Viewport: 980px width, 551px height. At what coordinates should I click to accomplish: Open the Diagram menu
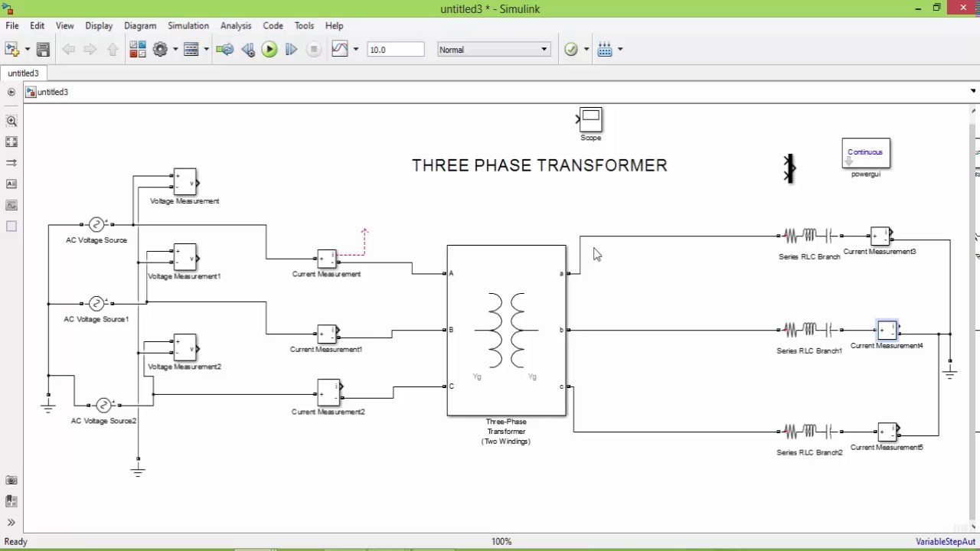click(x=140, y=25)
